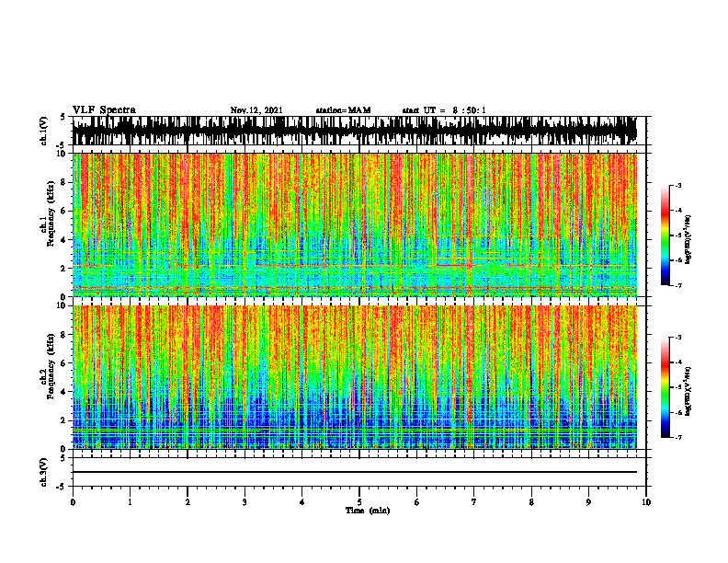Viewport: 728px width, 563px height.
Task: Click the "4" kHz tick of ch.1 spectrogram
Action: click(x=65, y=240)
